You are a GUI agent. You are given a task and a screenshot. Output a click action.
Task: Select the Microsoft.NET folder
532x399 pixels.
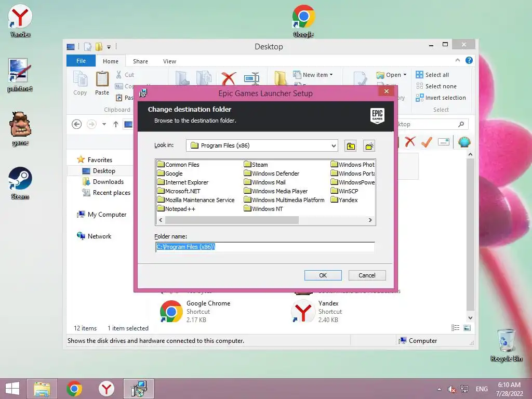coord(179,191)
